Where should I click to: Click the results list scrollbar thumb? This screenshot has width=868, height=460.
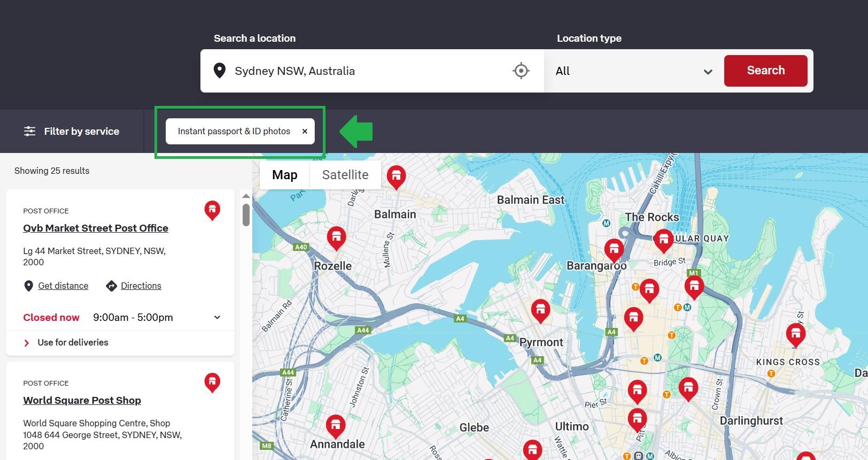point(246,214)
